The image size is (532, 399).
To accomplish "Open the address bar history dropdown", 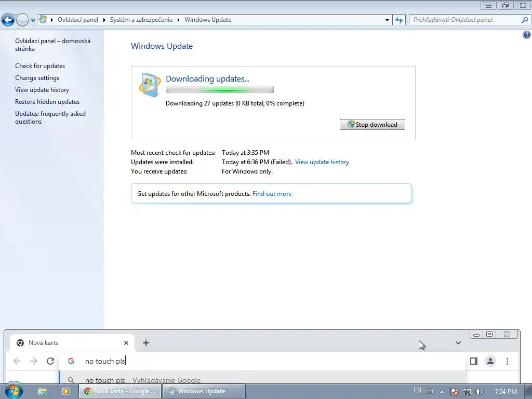I will (387, 20).
